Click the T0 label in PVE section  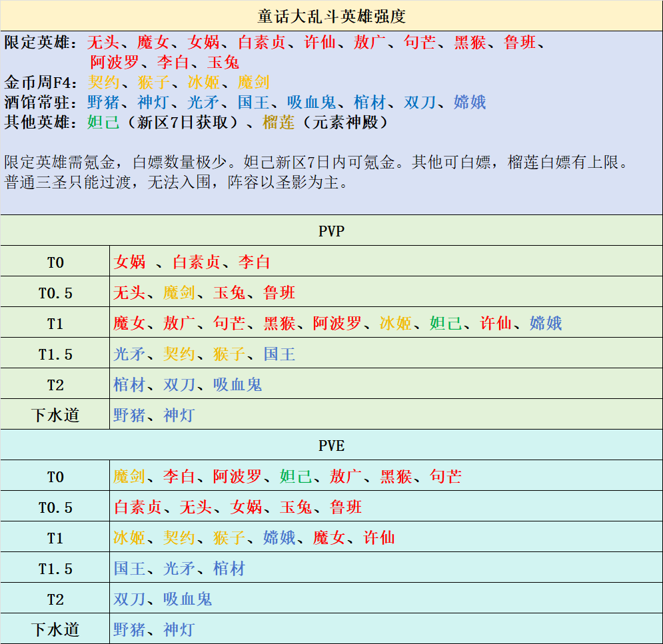(x=55, y=477)
